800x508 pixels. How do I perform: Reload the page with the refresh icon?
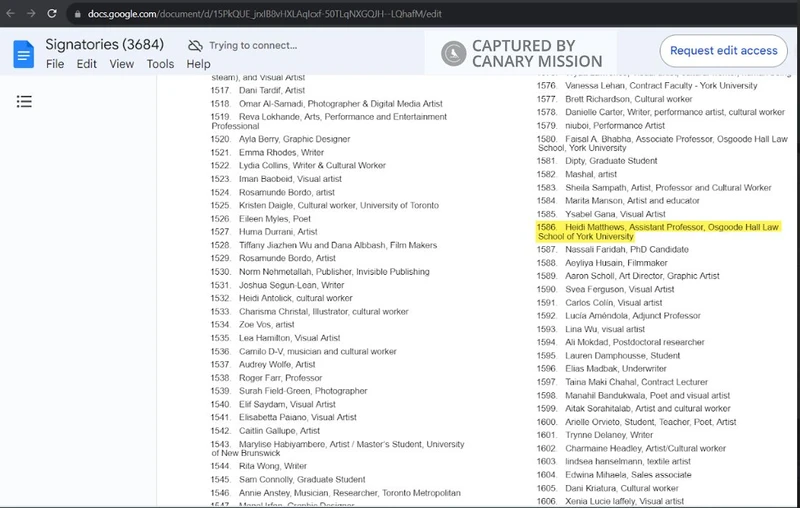tap(58, 15)
